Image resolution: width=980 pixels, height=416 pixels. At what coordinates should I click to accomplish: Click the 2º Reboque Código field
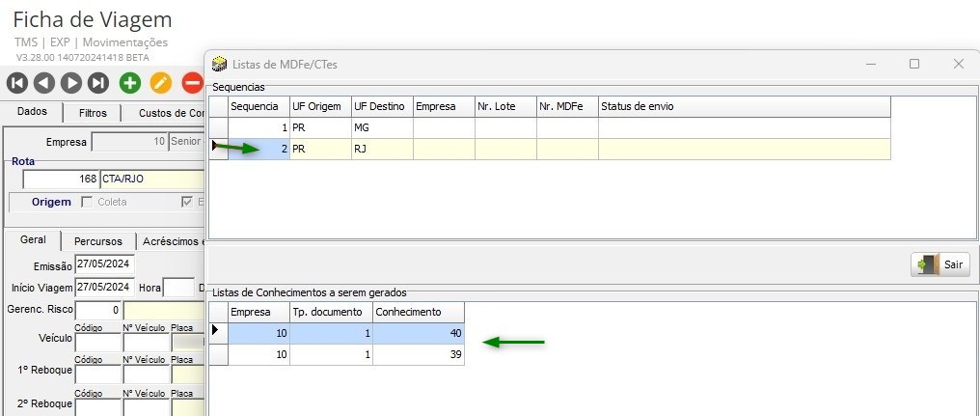pos(97,406)
